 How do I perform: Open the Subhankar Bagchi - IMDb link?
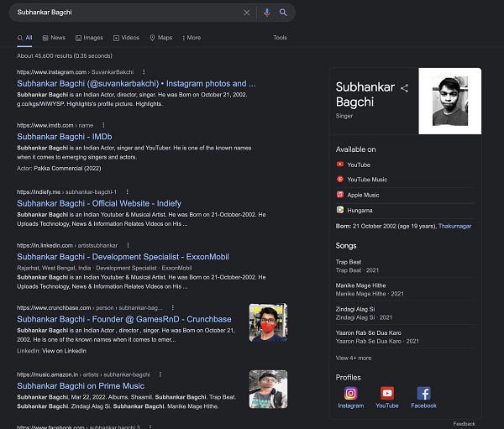point(65,137)
